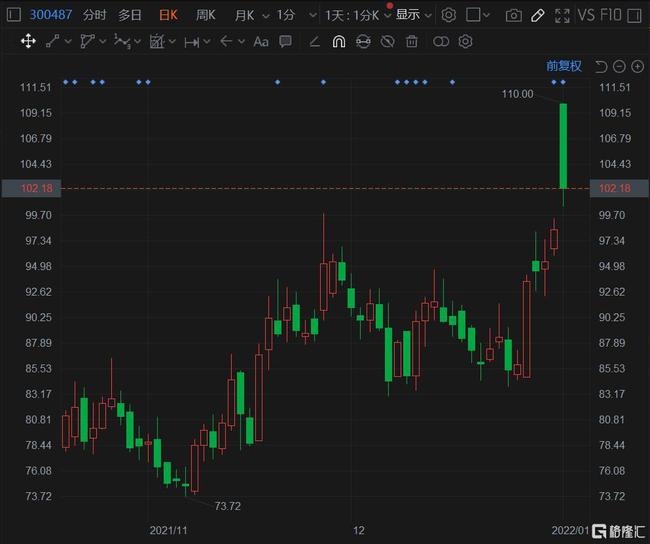Image resolution: width=650 pixels, height=544 pixels.
Task: Select the angle drawing tool
Action: point(315,41)
